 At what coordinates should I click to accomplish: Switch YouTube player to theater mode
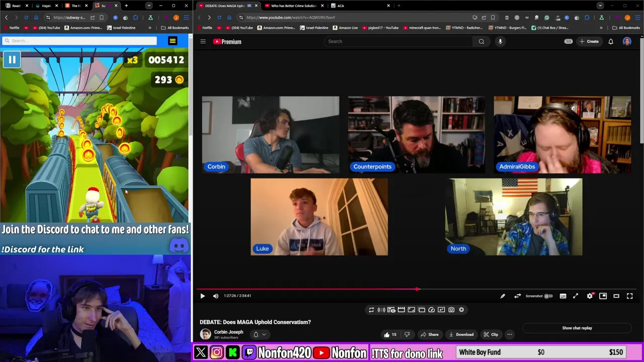coord(616,296)
